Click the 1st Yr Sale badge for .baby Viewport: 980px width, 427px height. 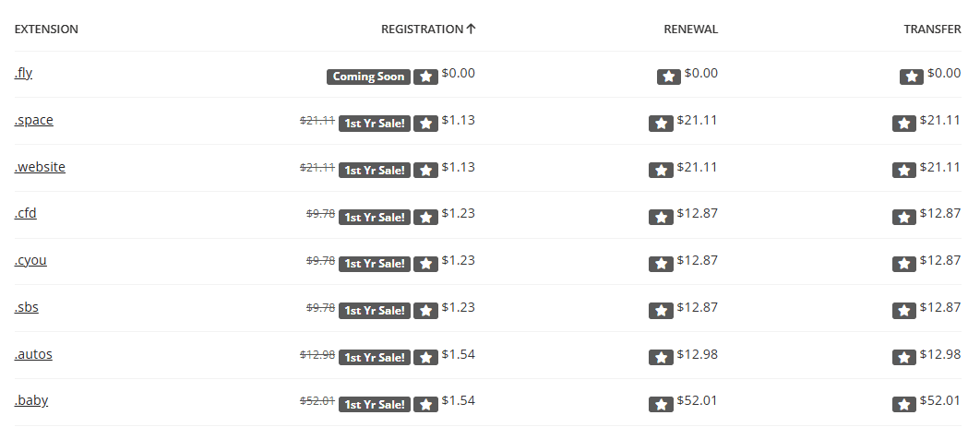click(374, 403)
